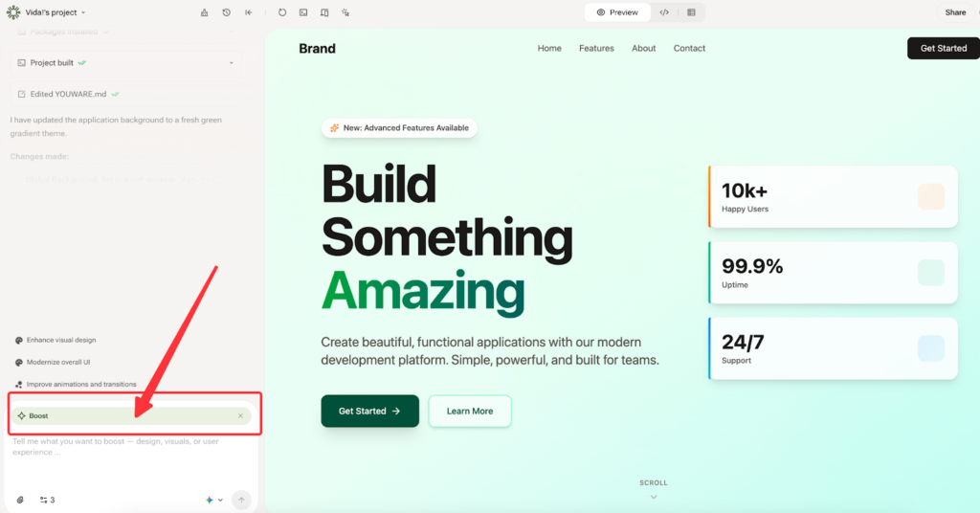Switch to the table layout view icon
Image resolution: width=980 pixels, height=513 pixels.
pyautogui.click(x=691, y=12)
